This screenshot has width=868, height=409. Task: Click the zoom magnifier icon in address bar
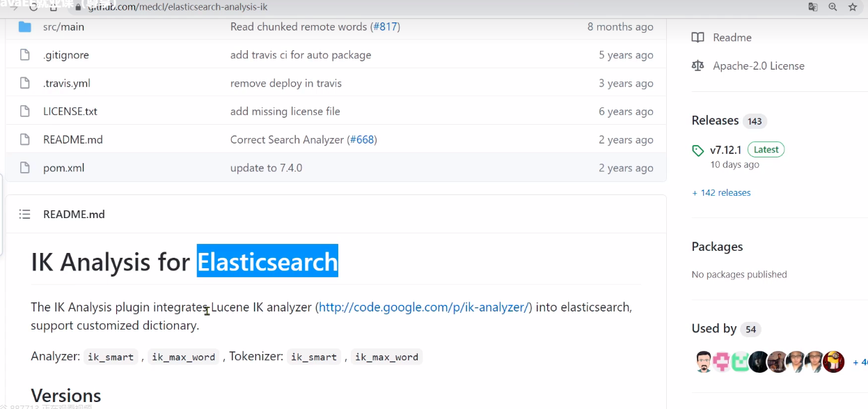point(833,7)
